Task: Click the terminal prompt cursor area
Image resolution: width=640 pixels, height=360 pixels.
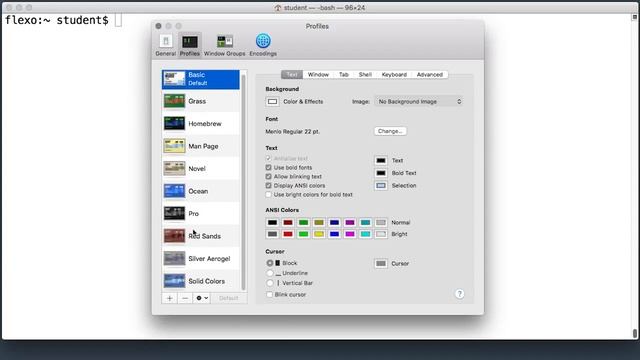Action: point(118,20)
